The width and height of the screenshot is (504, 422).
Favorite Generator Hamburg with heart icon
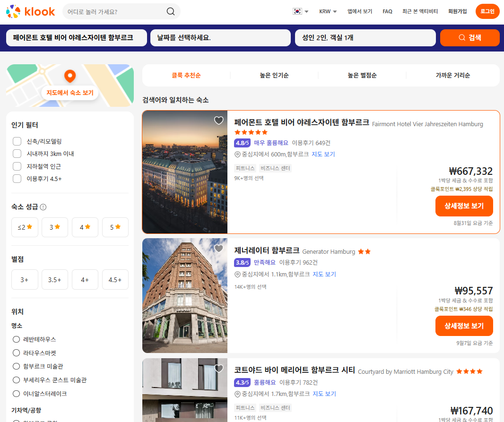click(x=219, y=248)
